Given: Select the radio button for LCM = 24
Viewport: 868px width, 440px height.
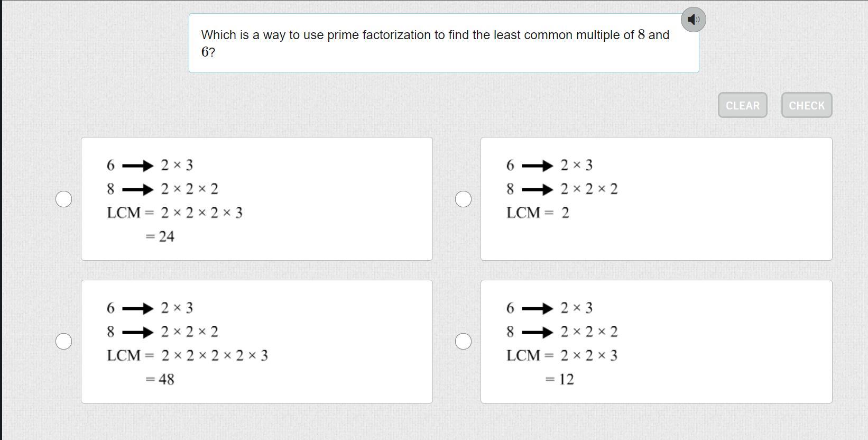Looking at the screenshot, I should (x=64, y=199).
